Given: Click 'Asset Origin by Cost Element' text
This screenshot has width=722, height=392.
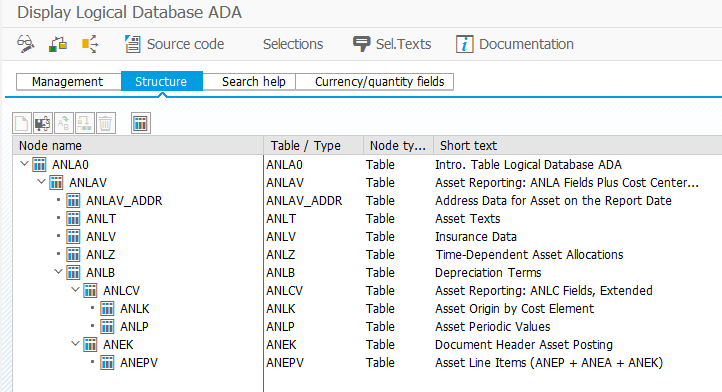Looking at the screenshot, I should click(514, 309).
